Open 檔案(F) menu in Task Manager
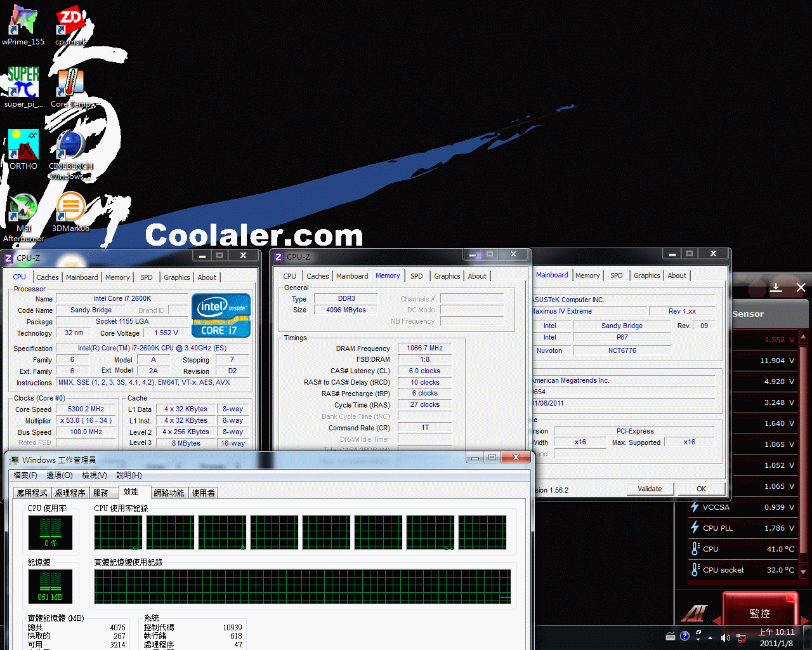The width and height of the screenshot is (812, 650). click(x=26, y=475)
